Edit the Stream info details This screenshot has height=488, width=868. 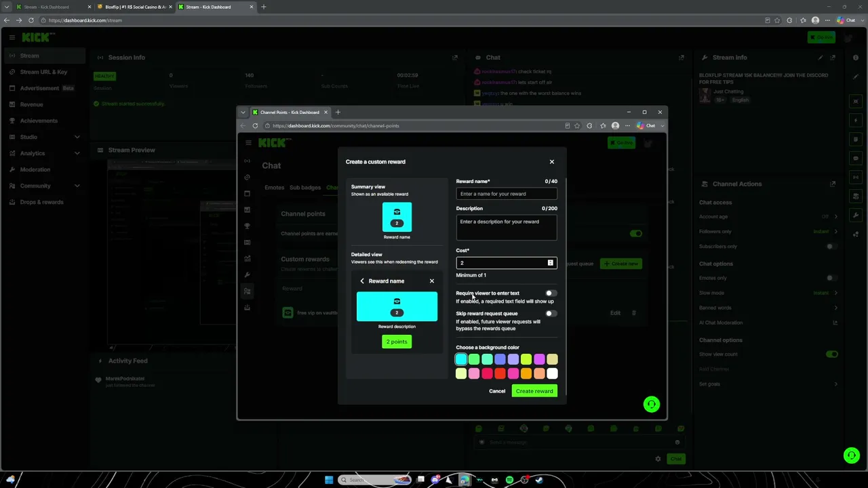point(821,58)
